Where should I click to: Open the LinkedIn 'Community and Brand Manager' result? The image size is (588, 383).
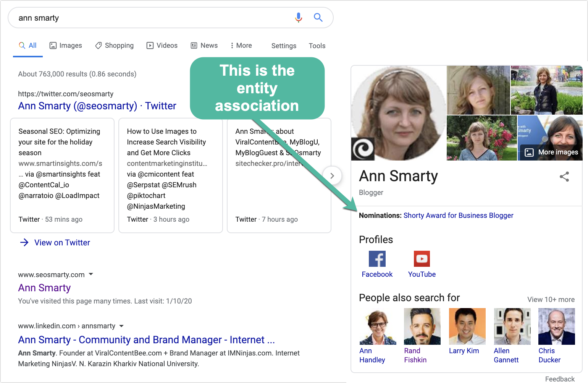[x=147, y=340]
